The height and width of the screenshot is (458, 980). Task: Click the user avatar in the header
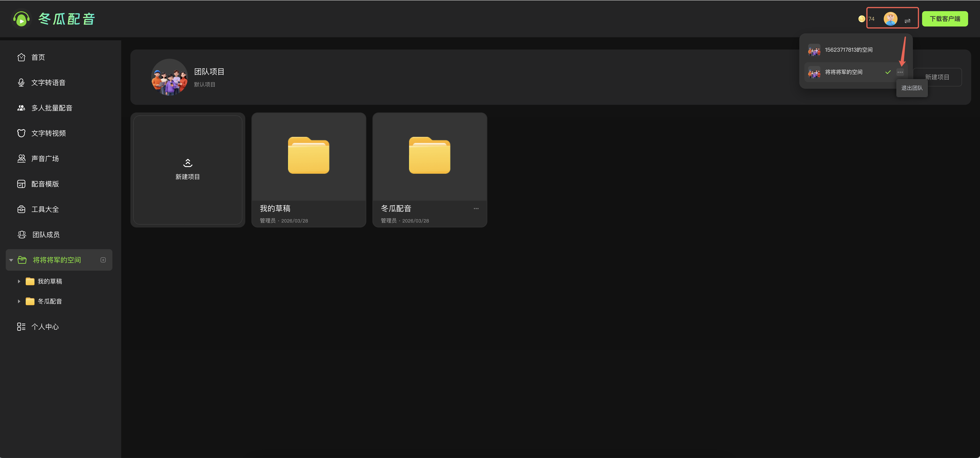pos(890,19)
